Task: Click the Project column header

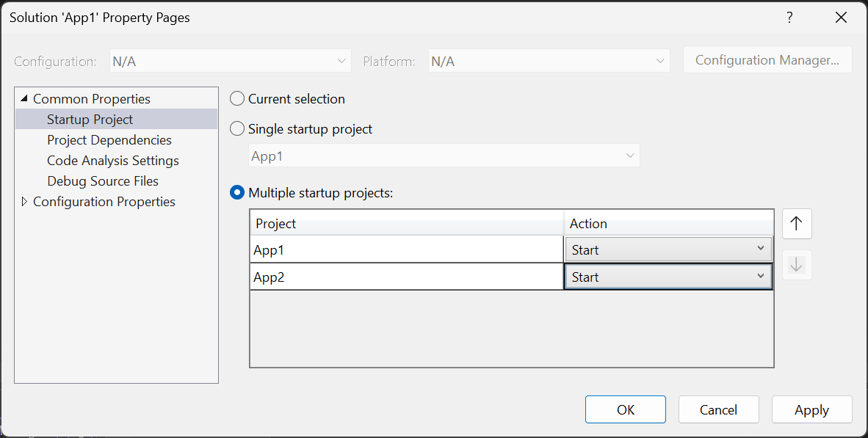Action: coord(406,224)
